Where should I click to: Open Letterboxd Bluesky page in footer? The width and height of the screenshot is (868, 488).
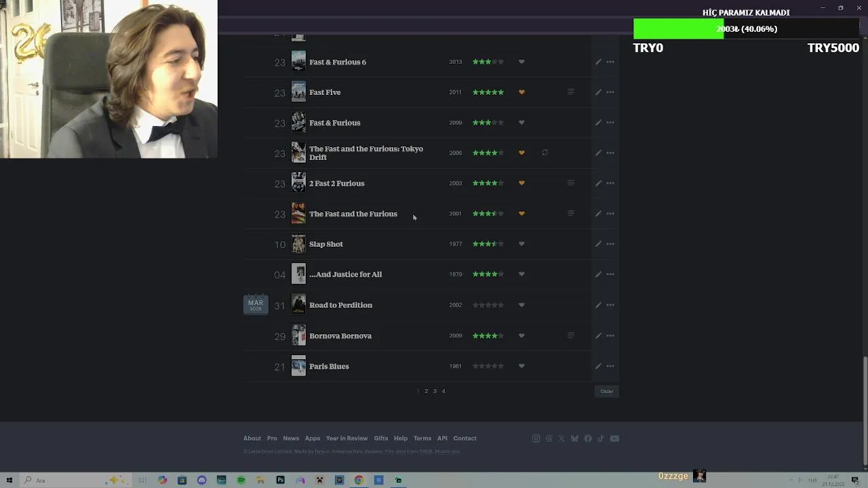574,439
